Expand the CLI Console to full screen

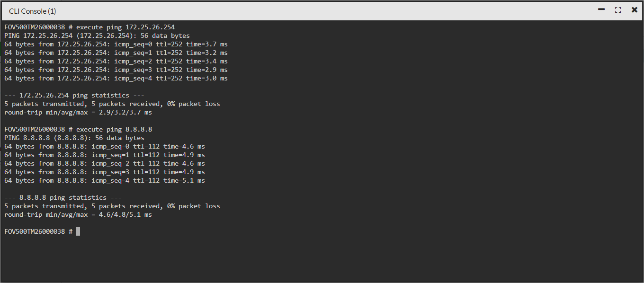(618, 10)
